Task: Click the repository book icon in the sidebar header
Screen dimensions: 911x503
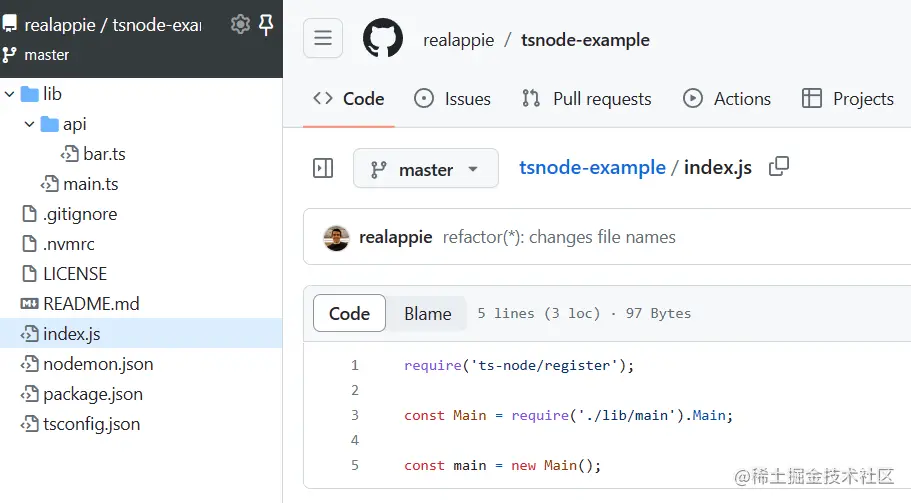Action: coord(9,24)
